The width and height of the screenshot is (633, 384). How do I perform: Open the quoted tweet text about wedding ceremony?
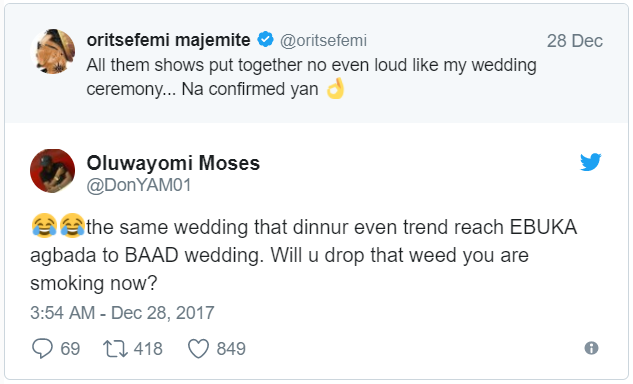pyautogui.click(x=311, y=77)
